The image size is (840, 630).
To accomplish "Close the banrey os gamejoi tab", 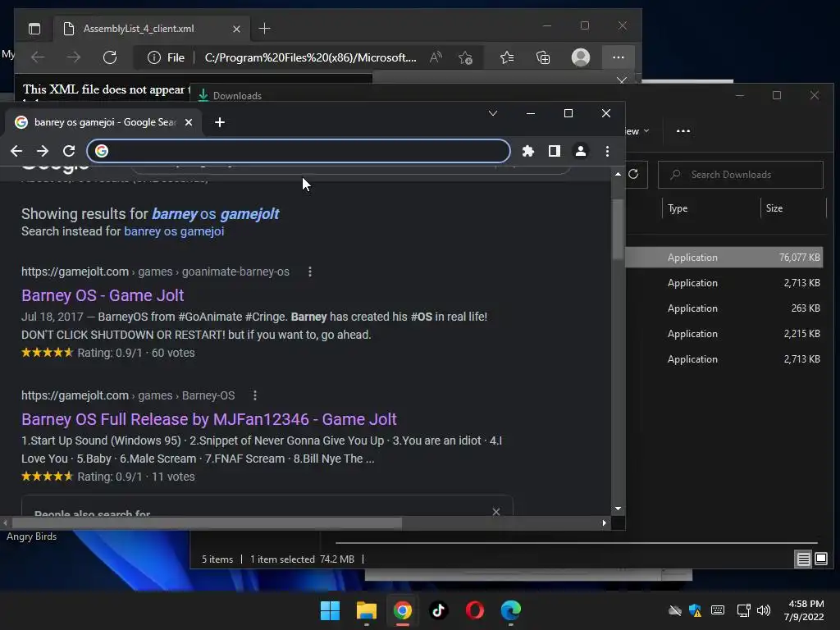I will 189,122.
